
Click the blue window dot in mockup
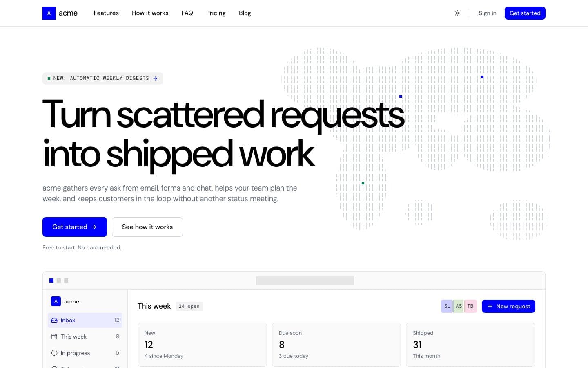click(x=51, y=280)
